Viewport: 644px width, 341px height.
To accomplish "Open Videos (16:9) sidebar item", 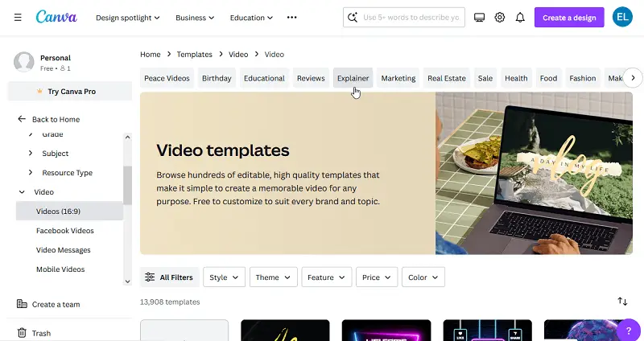I will [69, 211].
